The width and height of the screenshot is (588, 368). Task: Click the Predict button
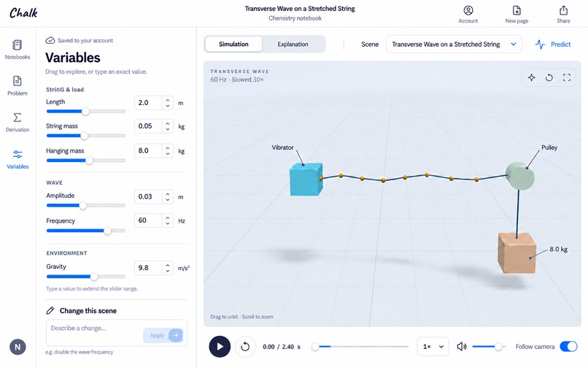coord(553,45)
